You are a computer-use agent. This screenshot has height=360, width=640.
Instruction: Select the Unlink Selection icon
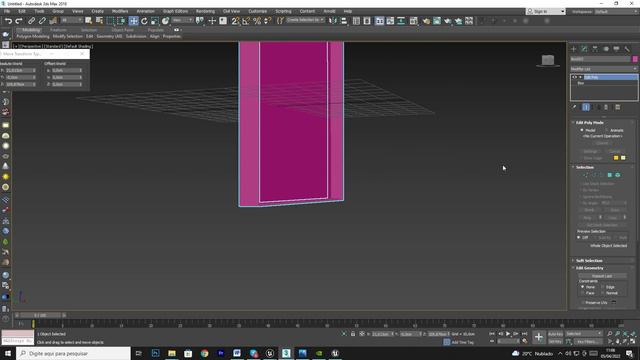pos(42,21)
